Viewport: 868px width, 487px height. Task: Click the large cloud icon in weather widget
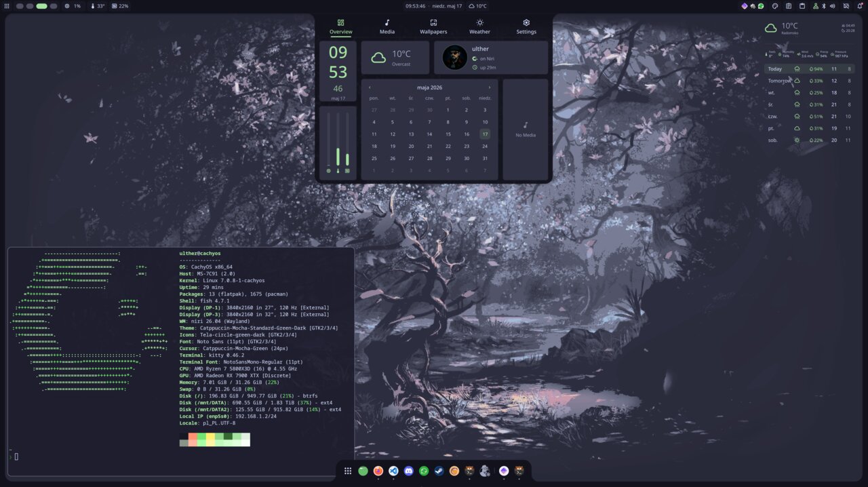click(x=771, y=28)
